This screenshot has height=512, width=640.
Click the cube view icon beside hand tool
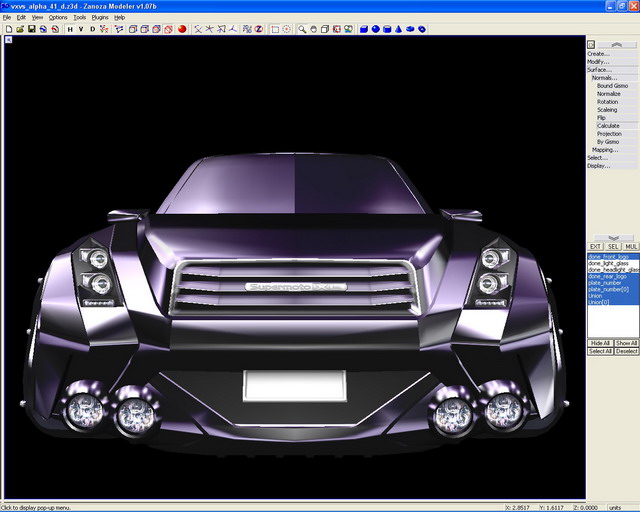(325, 29)
